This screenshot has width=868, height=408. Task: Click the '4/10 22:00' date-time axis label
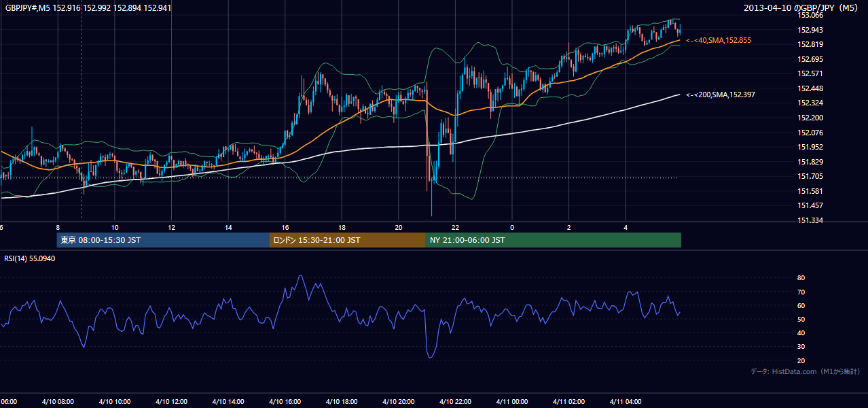[x=456, y=402]
